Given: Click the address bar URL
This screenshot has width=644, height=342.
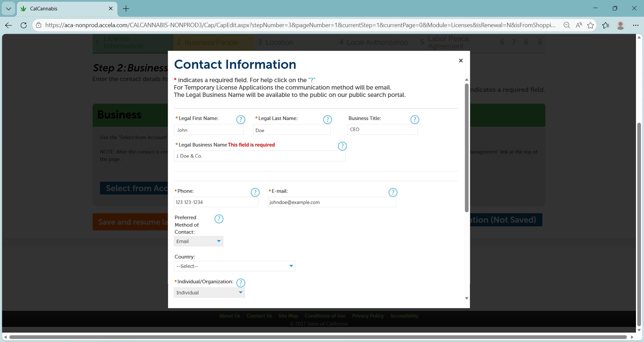Looking at the screenshot, I should click(300, 25).
